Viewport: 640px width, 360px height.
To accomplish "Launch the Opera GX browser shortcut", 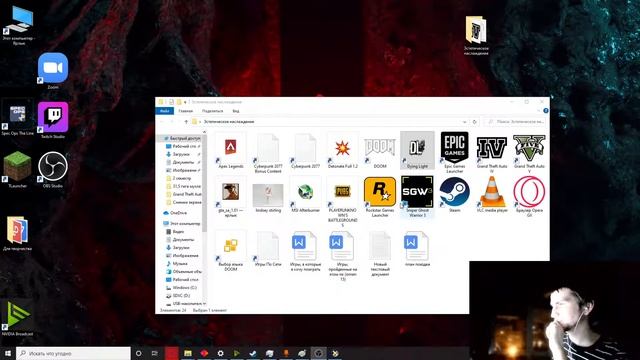I will [529, 197].
